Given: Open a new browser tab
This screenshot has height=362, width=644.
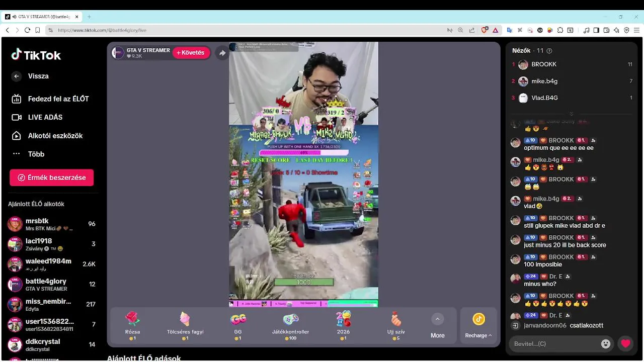Looking at the screenshot, I should (x=89, y=17).
